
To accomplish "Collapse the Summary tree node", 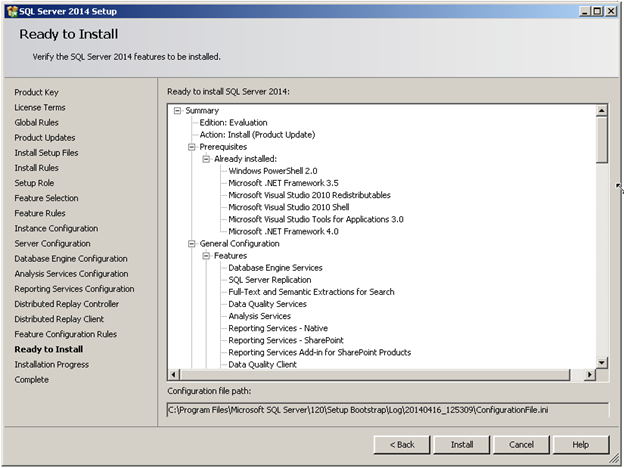I will [177, 111].
